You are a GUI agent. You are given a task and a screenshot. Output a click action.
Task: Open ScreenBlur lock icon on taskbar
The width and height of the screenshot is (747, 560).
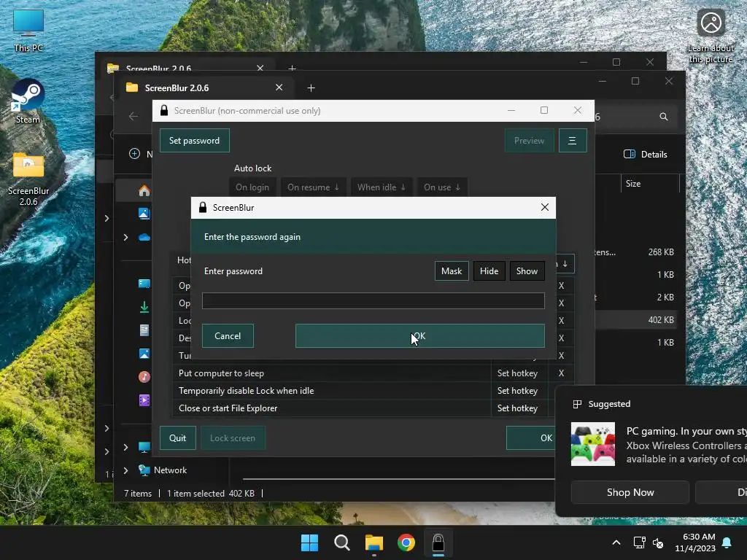coord(438,542)
